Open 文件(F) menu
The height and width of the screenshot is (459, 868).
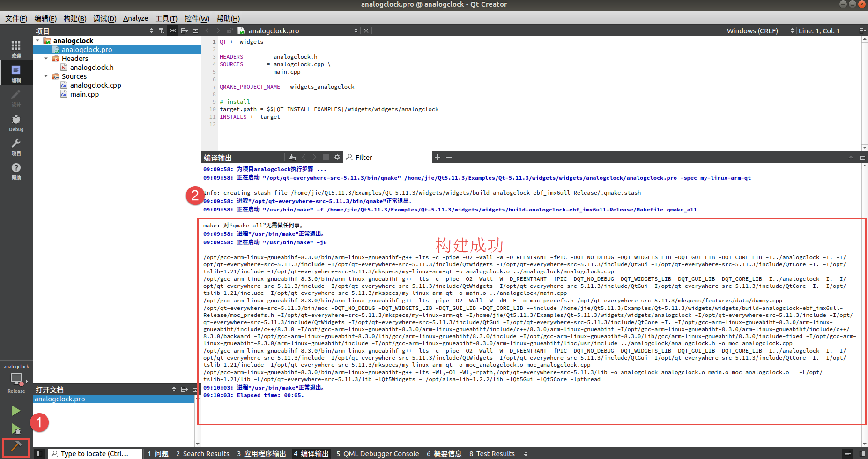16,18
